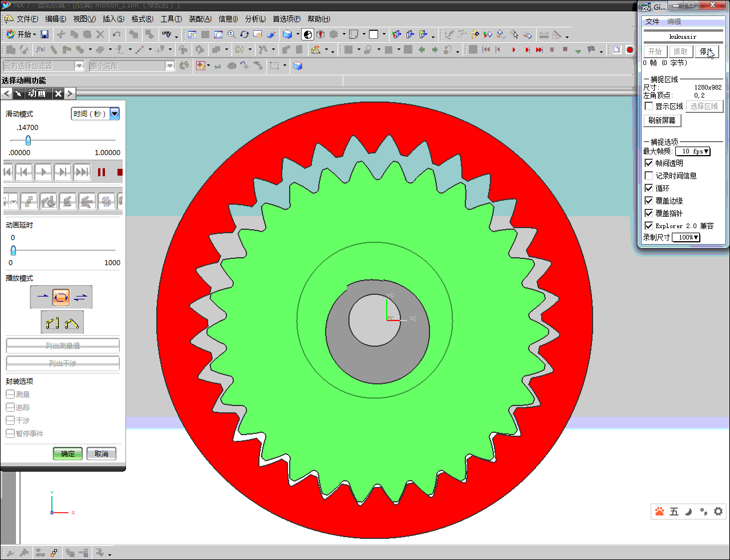730x560 pixels.
Task: Expand the rendering style dropdown arrow
Action: click(298, 34)
